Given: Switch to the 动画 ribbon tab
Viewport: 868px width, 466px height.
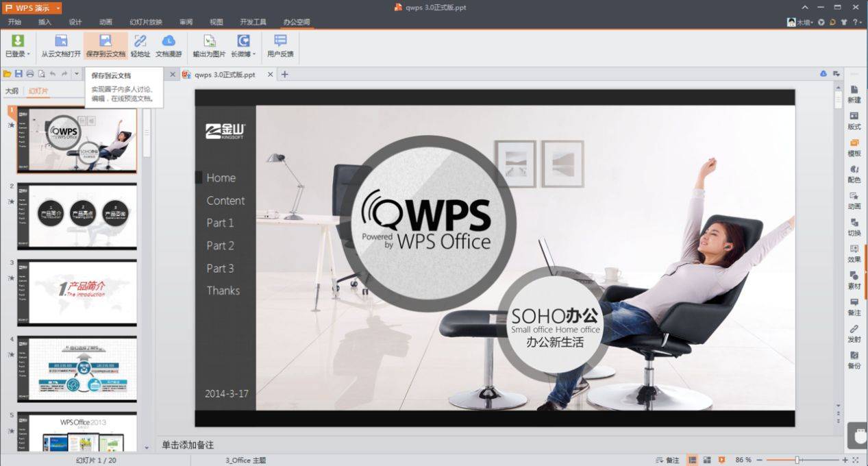Looking at the screenshot, I should (106, 22).
